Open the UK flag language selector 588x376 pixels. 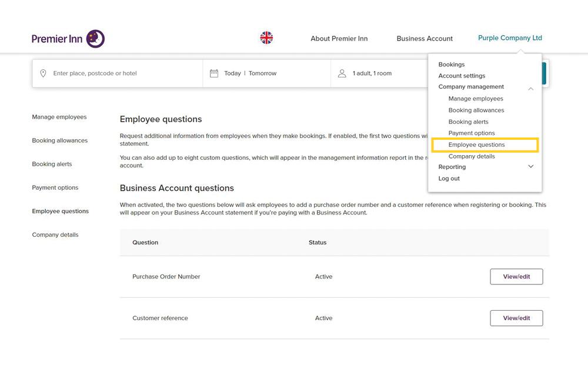tap(266, 38)
